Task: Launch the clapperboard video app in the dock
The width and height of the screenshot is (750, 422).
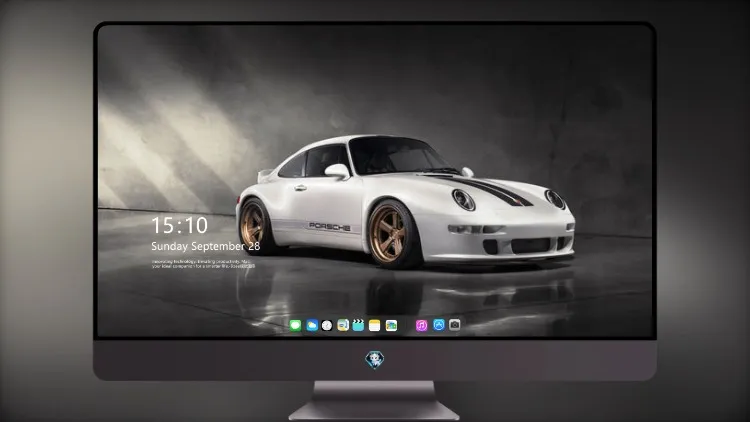Action: 358,325
